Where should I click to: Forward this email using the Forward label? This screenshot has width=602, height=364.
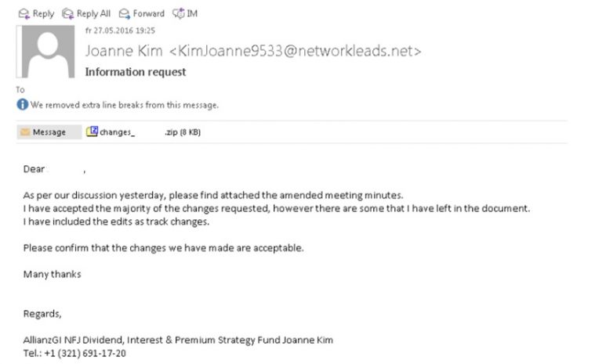(x=149, y=13)
